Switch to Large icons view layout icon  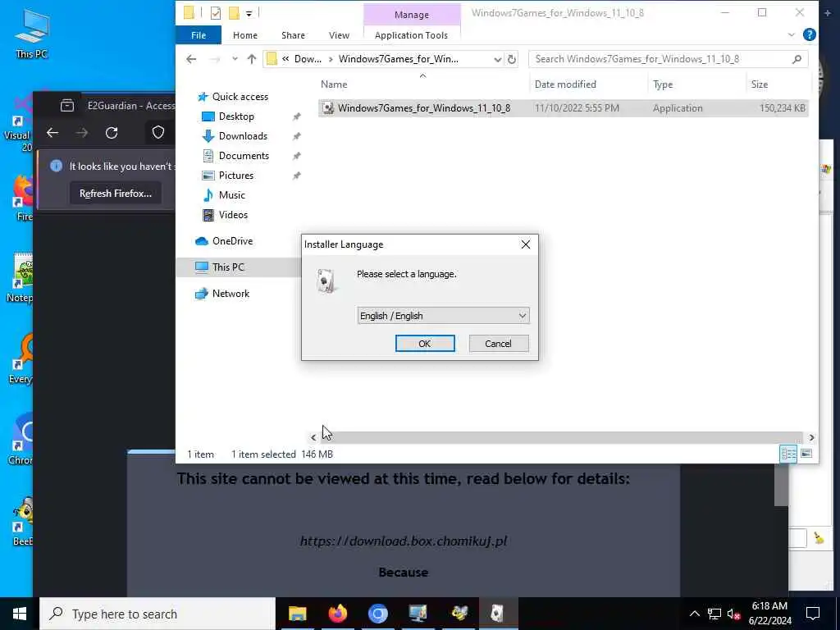(806, 454)
